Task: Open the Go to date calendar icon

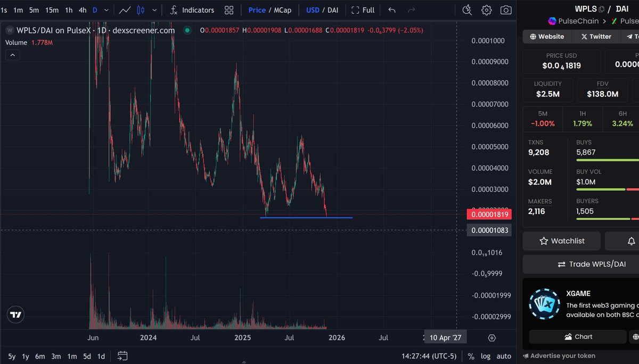Action: 122,356
